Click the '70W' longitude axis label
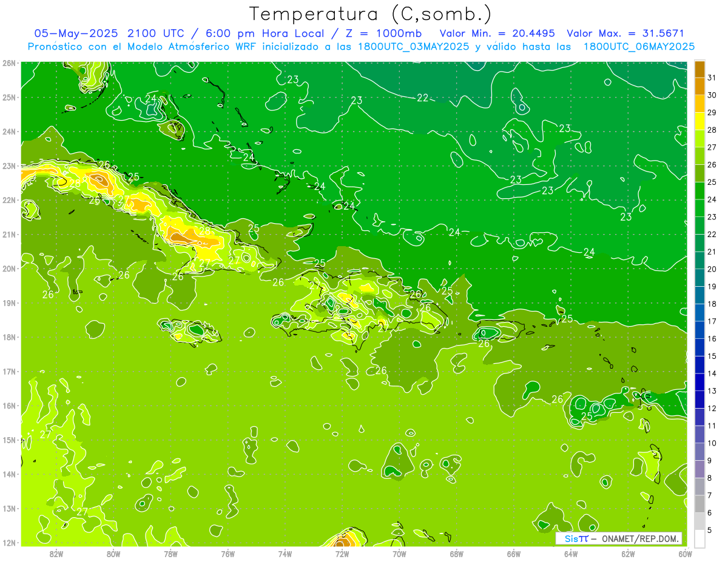The height and width of the screenshot is (562, 728). pyautogui.click(x=399, y=554)
